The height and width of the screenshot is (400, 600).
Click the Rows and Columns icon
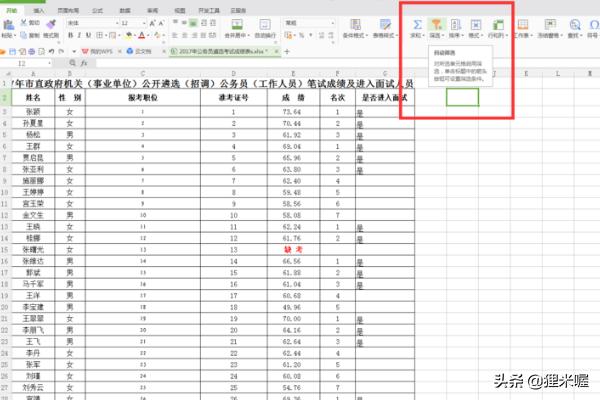pyautogui.click(x=497, y=24)
